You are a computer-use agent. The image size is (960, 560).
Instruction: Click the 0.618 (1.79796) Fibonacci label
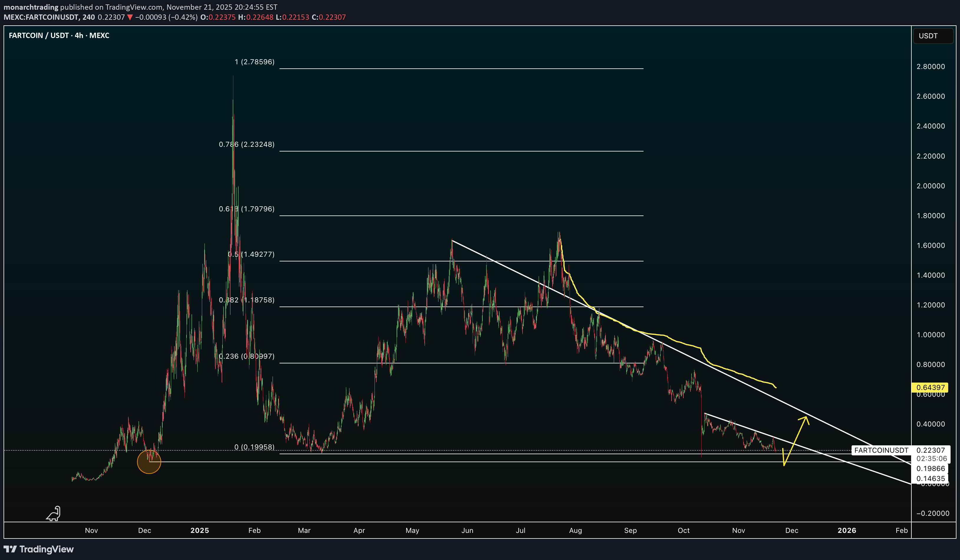point(246,209)
